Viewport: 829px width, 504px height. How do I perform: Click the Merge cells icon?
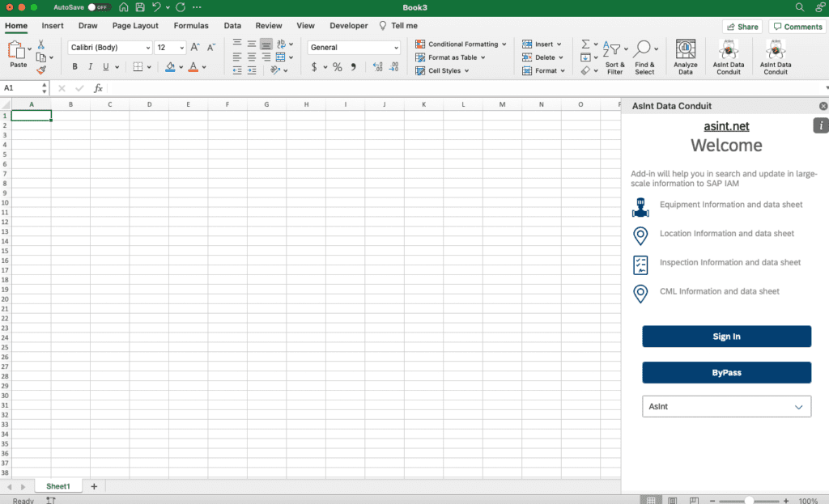pos(281,57)
